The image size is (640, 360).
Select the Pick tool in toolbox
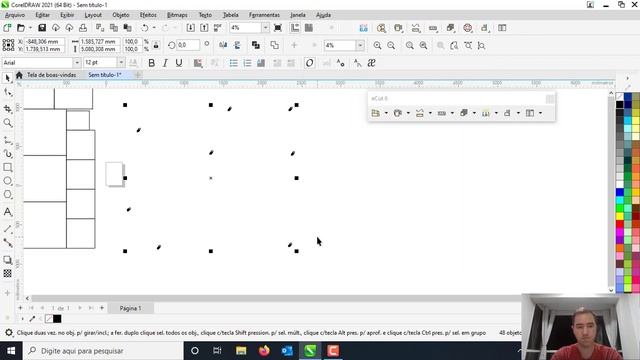8,78
